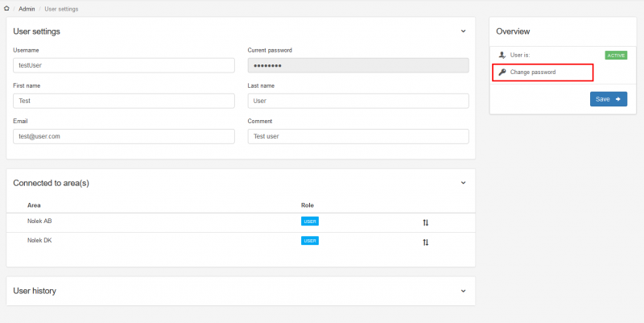
Task: Click the Overview panel heading
Action: coord(513,31)
